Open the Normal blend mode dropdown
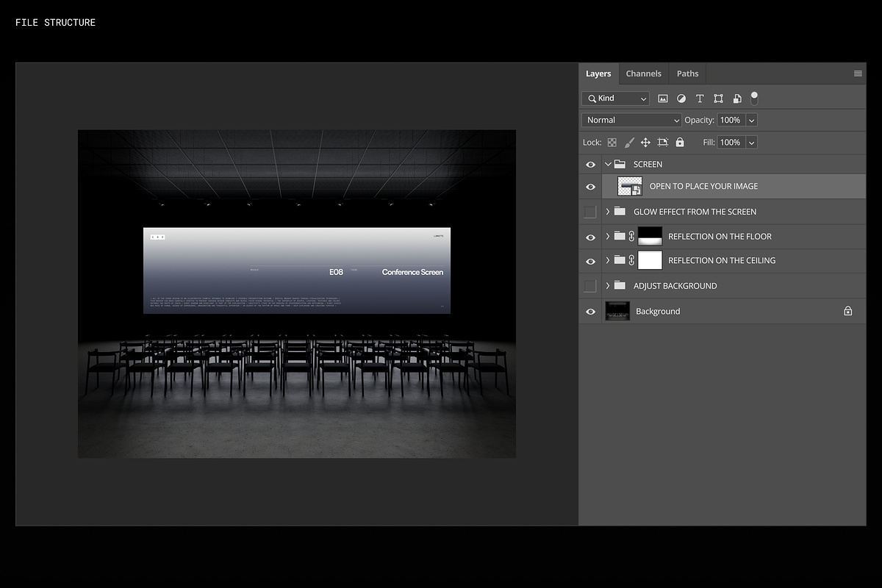This screenshot has width=882, height=588. (x=632, y=120)
